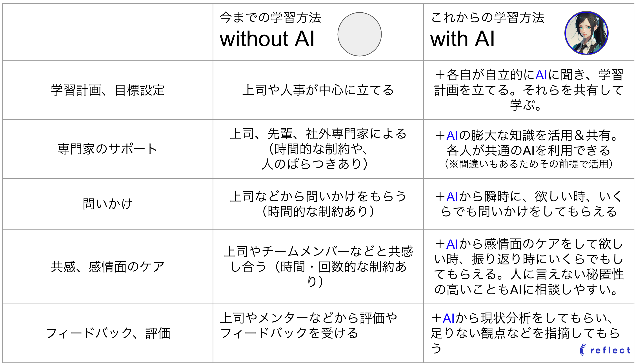Screen dimensions: 644x364
Task: Click the 共感、感情面のケア row label
Action: (108, 267)
